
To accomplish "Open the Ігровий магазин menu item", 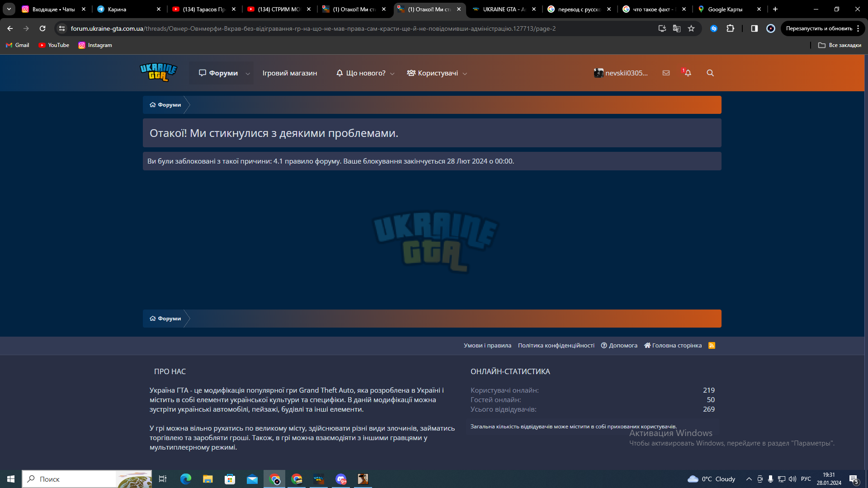I will [290, 73].
